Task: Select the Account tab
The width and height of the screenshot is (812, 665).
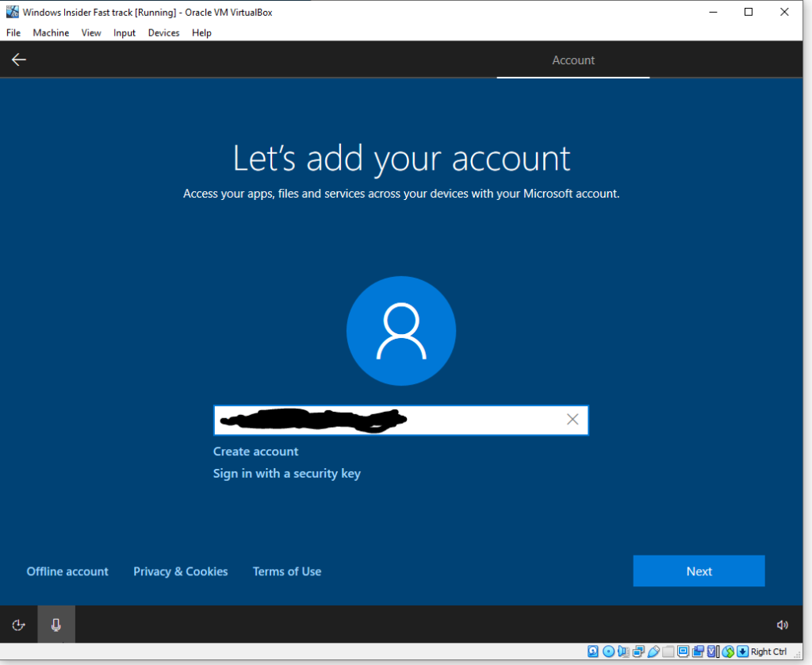Action: click(573, 60)
